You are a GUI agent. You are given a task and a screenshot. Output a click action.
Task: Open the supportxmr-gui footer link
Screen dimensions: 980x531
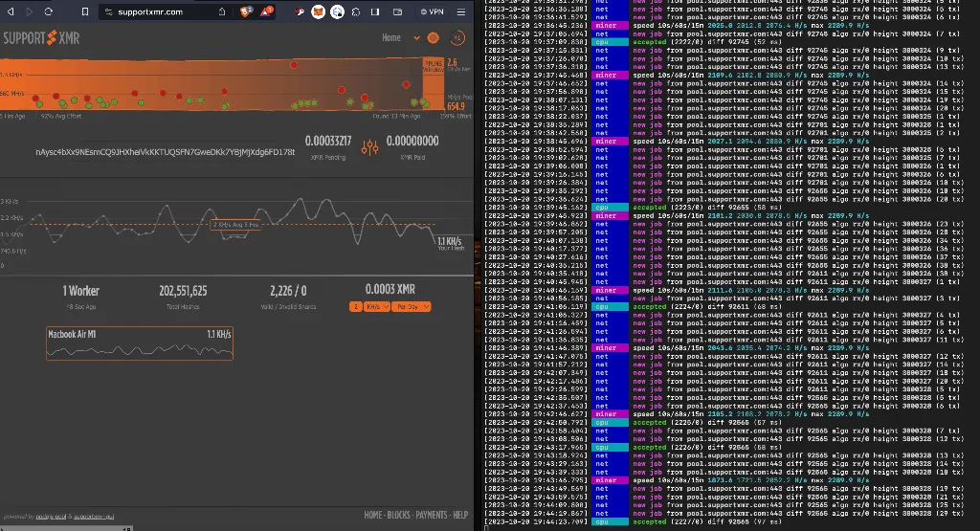pyautogui.click(x=94, y=517)
